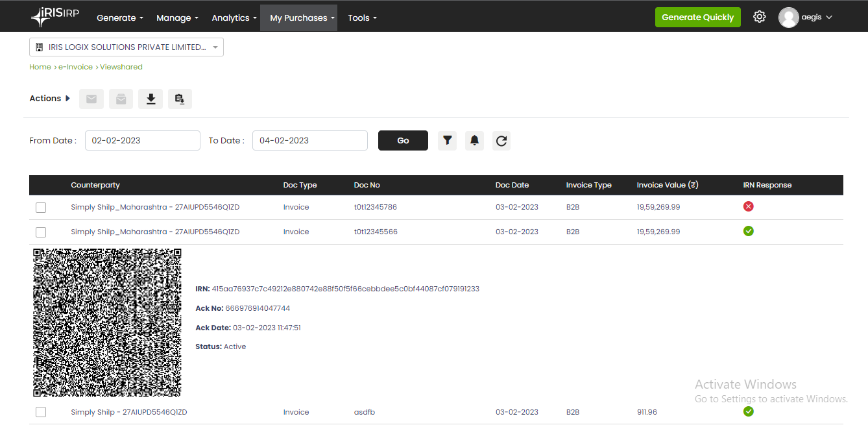
Task: Select doc number t0t12345566
Action: pyautogui.click(x=376, y=232)
